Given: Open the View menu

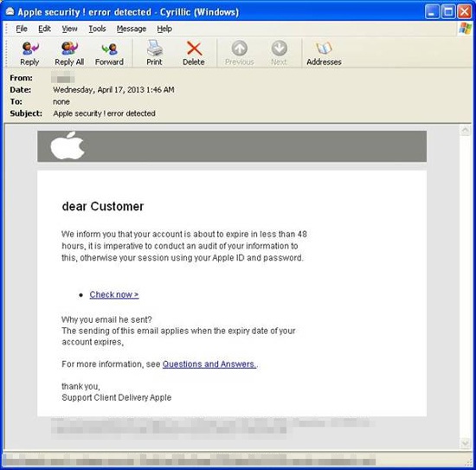Looking at the screenshot, I should [69, 29].
